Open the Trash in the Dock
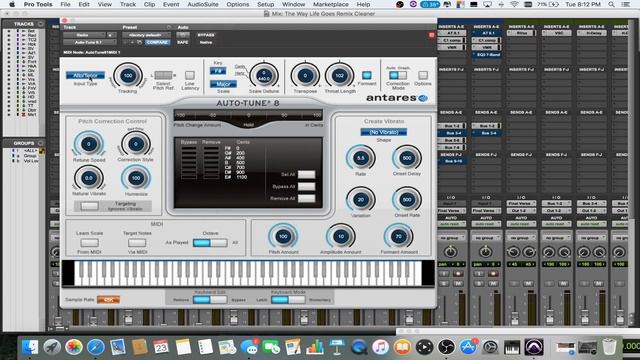This screenshot has height=360, width=640. coord(609,347)
